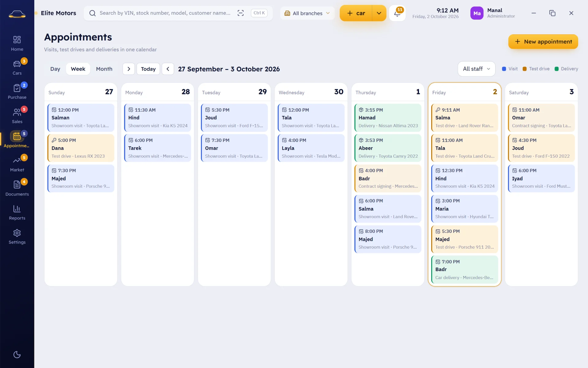Screen dimensions: 588x368
Task: Go to the next week arrow
Action: point(129,69)
